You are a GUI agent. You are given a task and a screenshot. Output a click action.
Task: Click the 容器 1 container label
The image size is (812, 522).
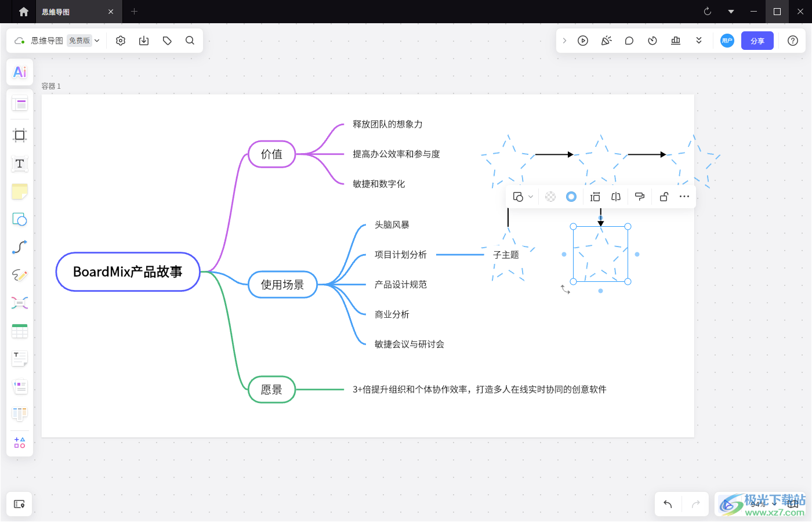[51, 86]
